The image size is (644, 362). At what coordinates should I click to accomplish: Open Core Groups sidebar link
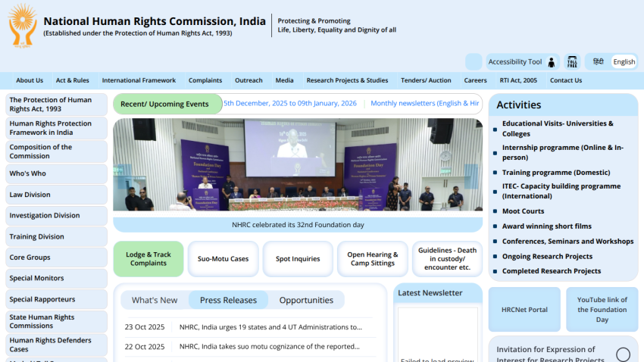tap(56, 257)
